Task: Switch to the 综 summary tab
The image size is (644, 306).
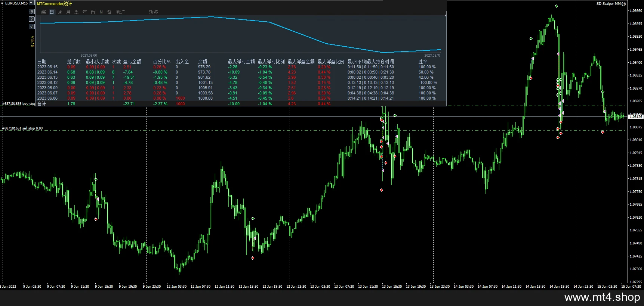Action: [x=43, y=12]
